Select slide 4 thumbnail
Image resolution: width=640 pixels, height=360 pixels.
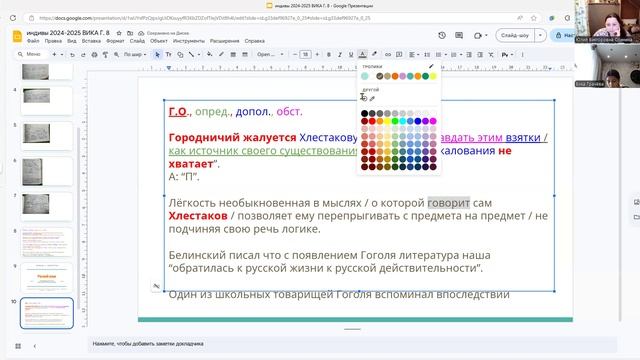tap(47, 100)
